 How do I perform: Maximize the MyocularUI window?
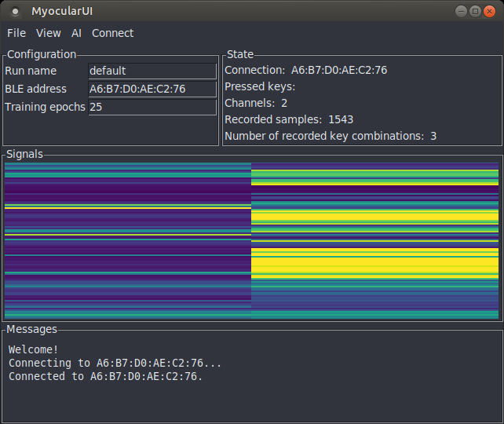(475, 12)
